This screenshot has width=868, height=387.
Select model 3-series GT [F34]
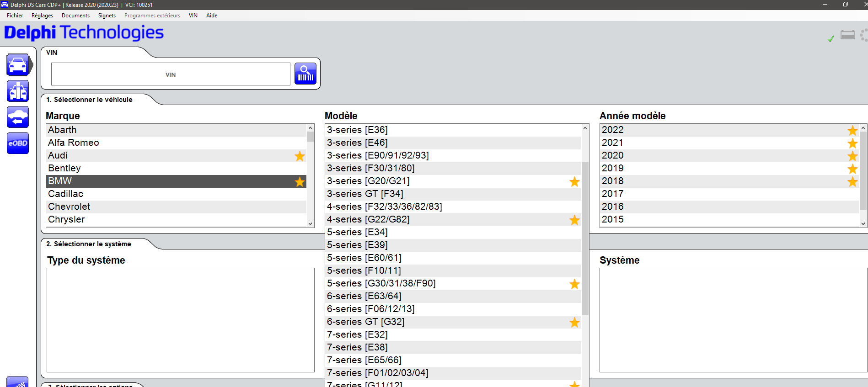[x=453, y=194]
